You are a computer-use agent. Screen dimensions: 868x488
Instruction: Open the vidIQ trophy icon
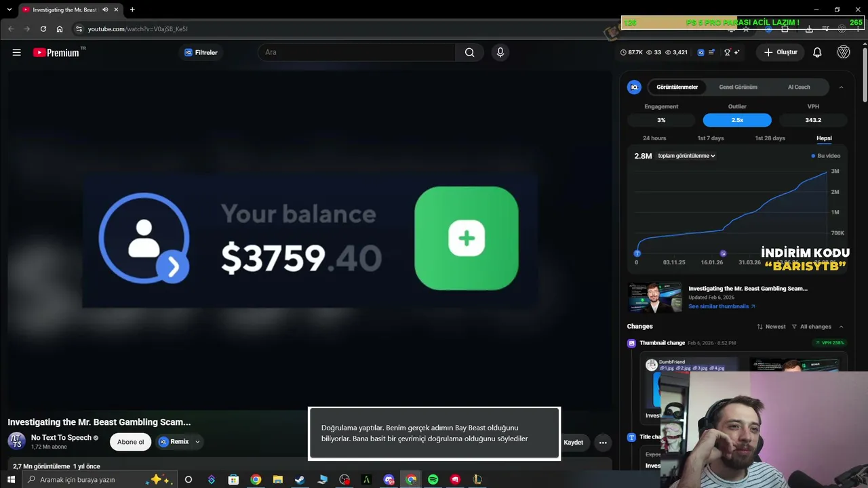click(x=727, y=52)
